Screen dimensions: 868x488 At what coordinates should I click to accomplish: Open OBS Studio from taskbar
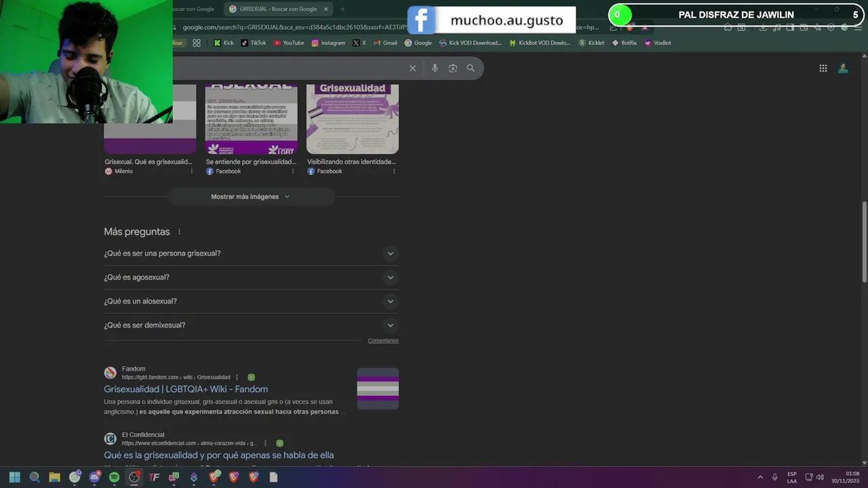click(134, 477)
